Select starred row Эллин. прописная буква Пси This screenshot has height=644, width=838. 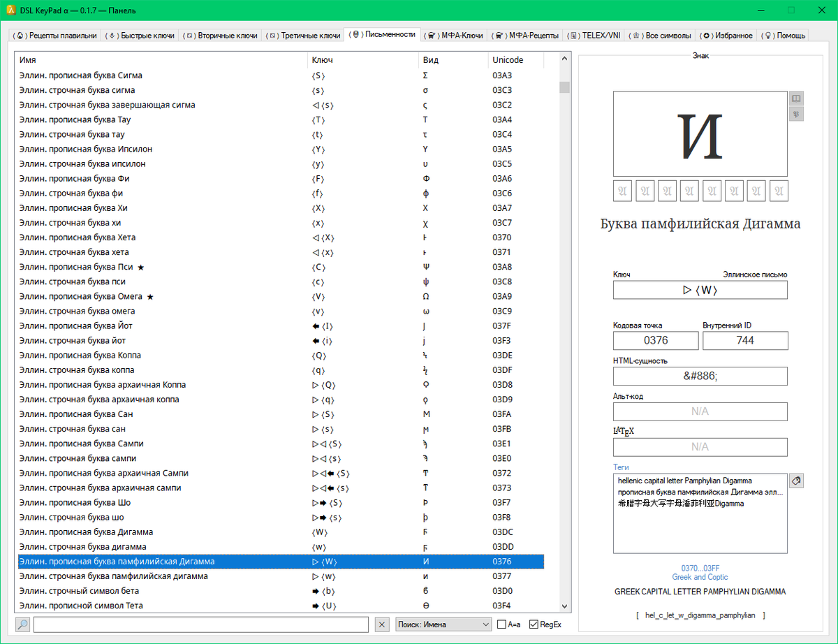pyautogui.click(x=281, y=267)
